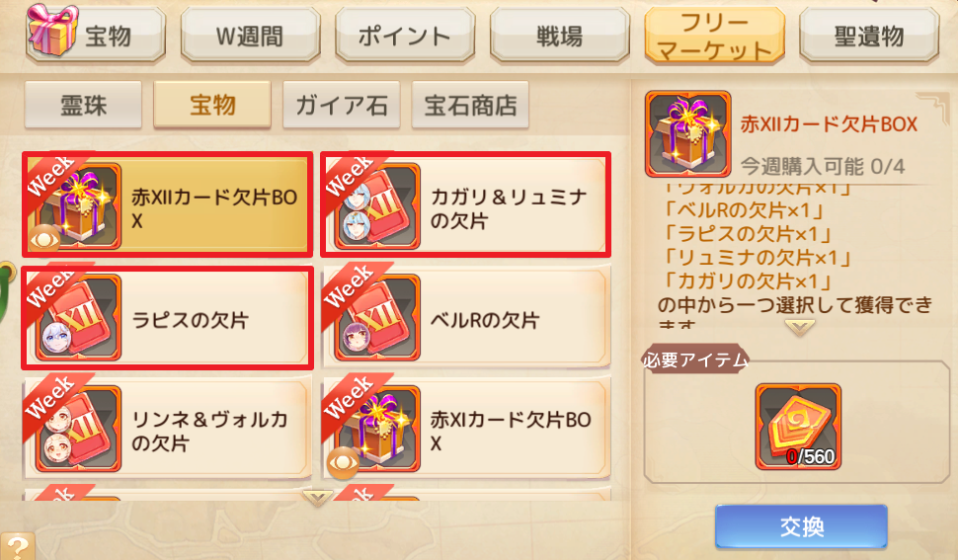
Task: Click the detail panel 赤XIIカード欠片BOX thumbnail
Action: [x=688, y=133]
